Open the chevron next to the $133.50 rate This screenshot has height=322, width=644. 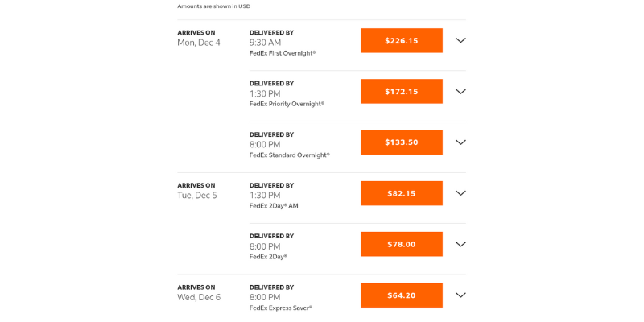coord(460,142)
